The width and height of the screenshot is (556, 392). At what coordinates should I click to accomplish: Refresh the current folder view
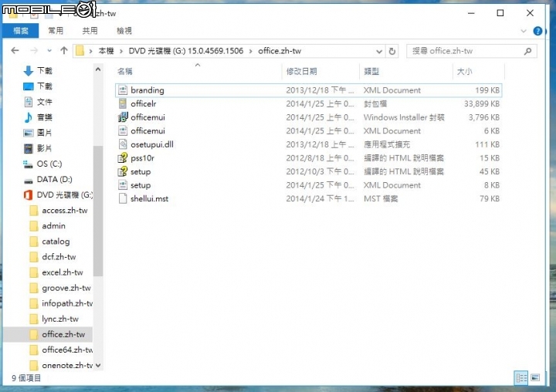click(x=392, y=52)
